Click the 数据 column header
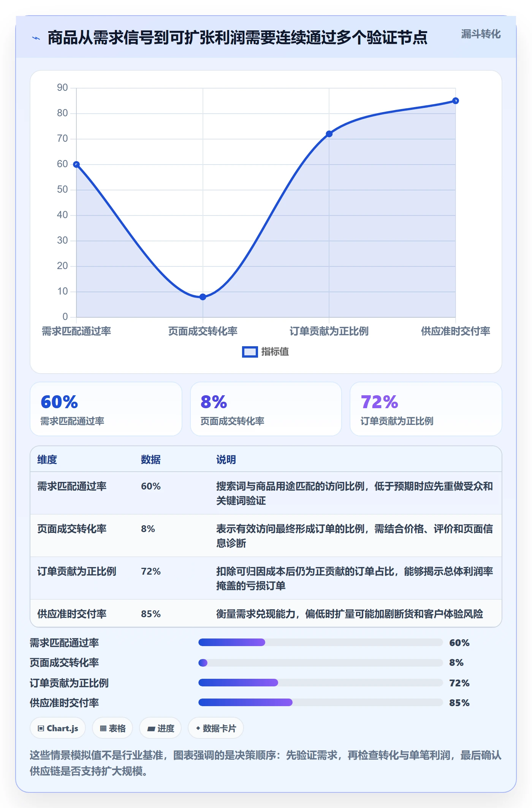Viewport: 532px width, 808px height. (151, 459)
